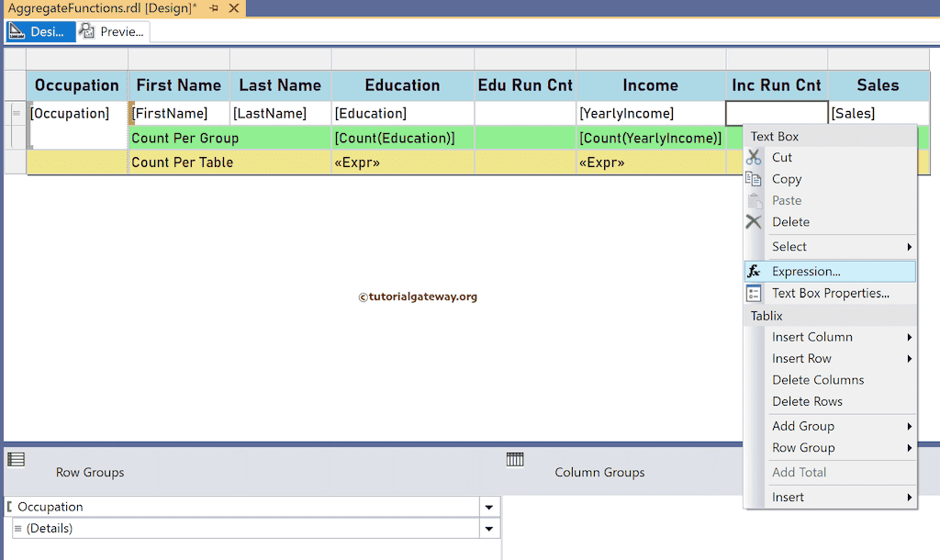940x560 pixels.
Task: Open the Occupation row group dropdown arrow
Action: coord(489,508)
